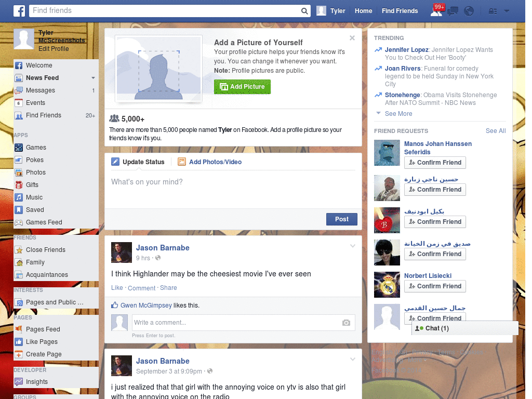Open the Chat (1) bar
Viewport: 532px width, 399px height.
click(x=465, y=328)
